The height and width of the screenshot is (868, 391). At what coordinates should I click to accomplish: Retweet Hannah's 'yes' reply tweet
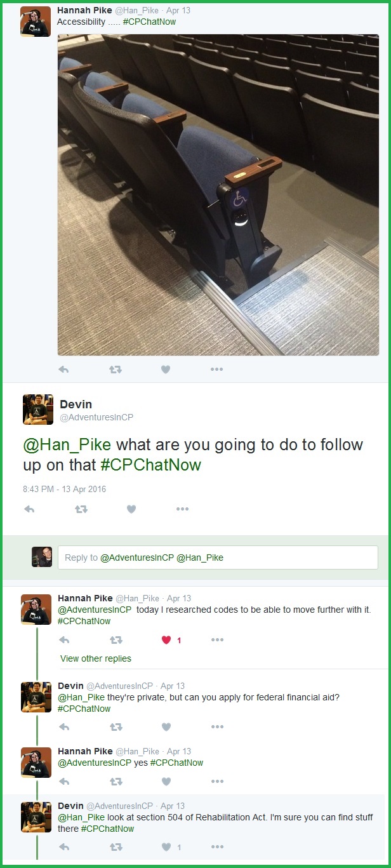116,782
